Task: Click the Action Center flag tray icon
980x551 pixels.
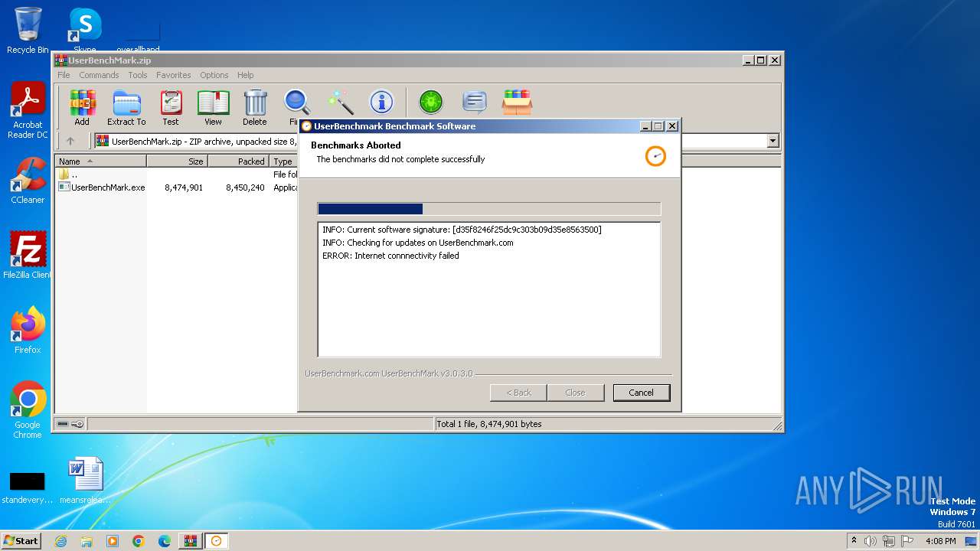Action: [x=907, y=541]
